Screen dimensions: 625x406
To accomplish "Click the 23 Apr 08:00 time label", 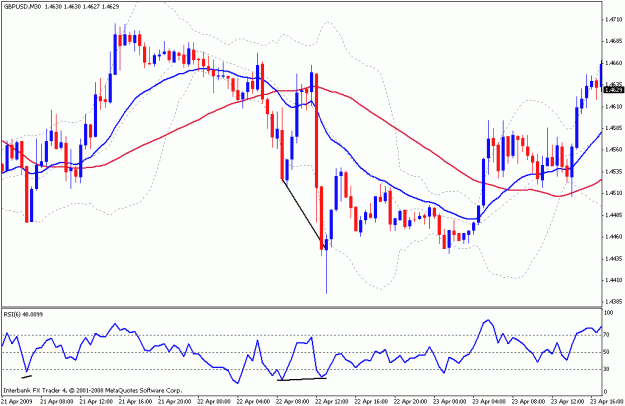I will (x=527, y=401).
